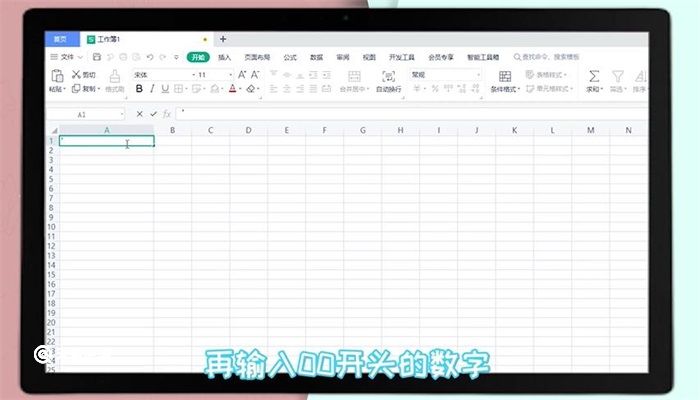The width and height of the screenshot is (700, 400).
Task: Switch to the 页面布局 Page Layout tab
Action: coord(257,57)
